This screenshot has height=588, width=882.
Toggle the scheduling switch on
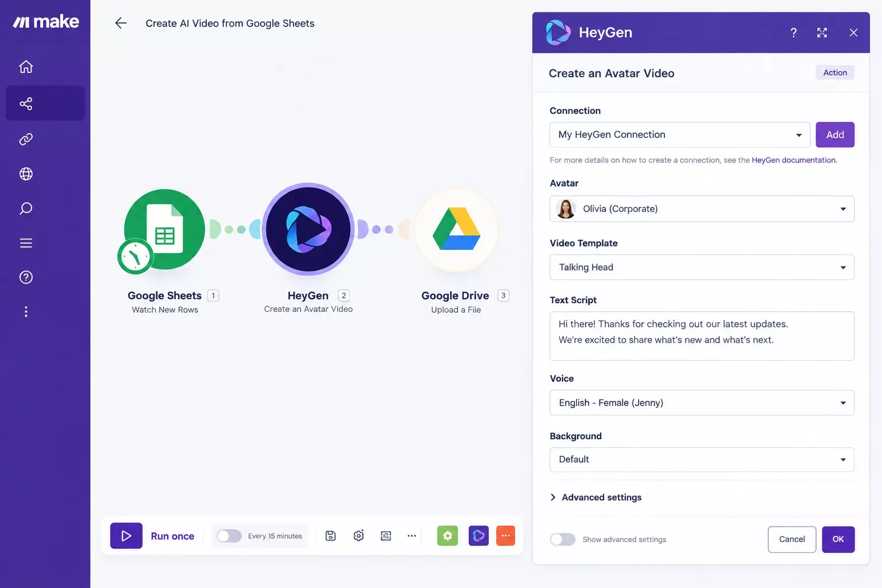pyautogui.click(x=229, y=536)
